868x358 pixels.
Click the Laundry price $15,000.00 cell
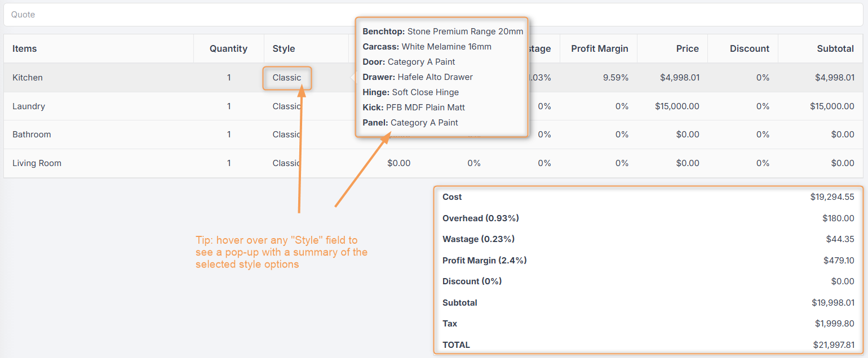click(677, 106)
